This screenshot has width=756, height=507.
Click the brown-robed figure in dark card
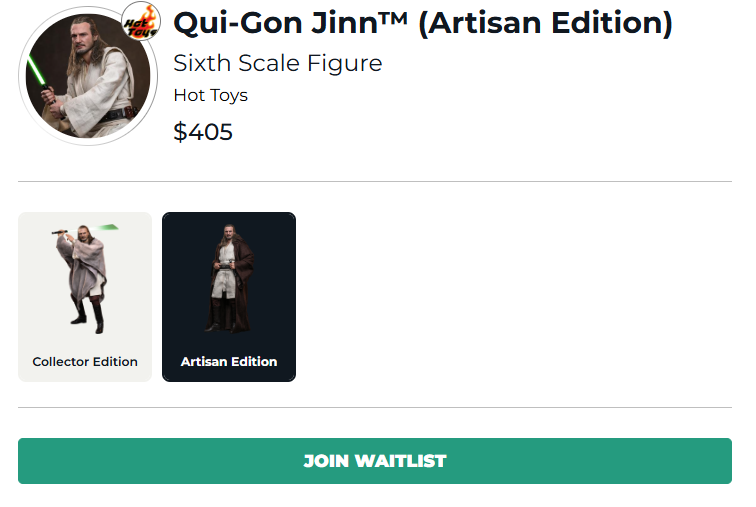pyautogui.click(x=229, y=278)
